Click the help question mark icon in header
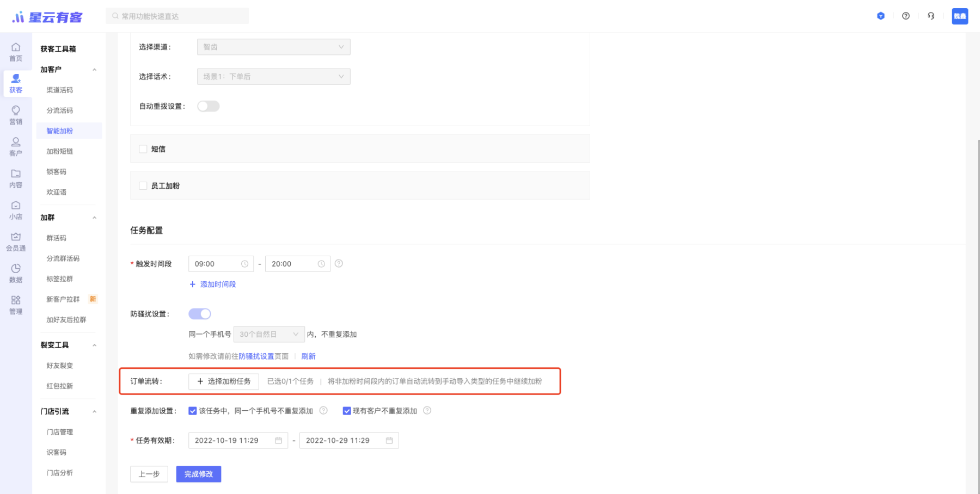This screenshot has width=980, height=494. point(905,16)
